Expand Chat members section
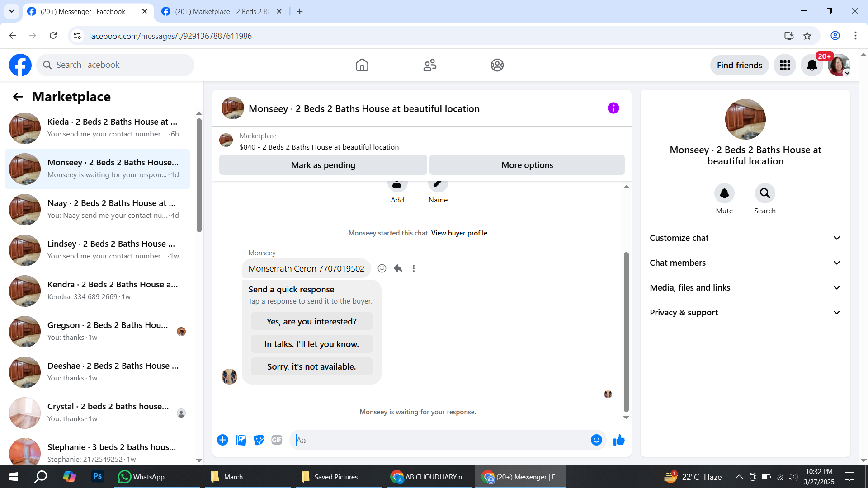868x488 pixels. tap(745, 263)
